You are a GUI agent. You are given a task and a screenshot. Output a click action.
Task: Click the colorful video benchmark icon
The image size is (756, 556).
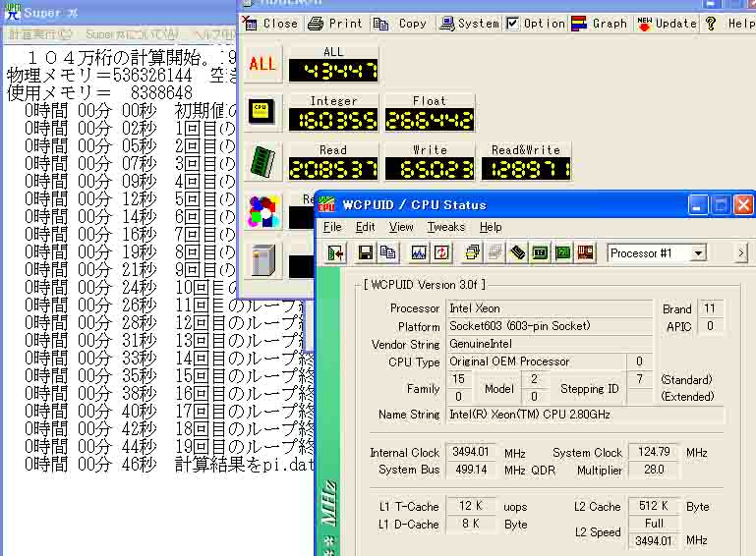pos(262,211)
